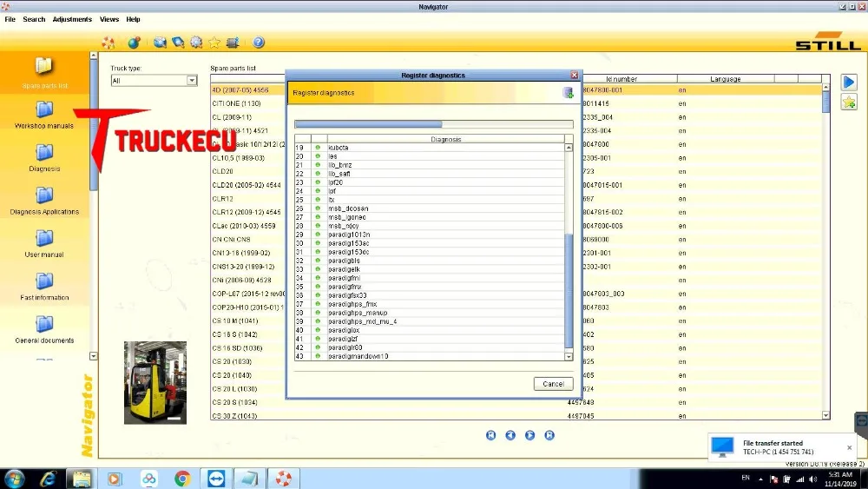Select CS 16 S (1042) in parts list

click(x=234, y=334)
